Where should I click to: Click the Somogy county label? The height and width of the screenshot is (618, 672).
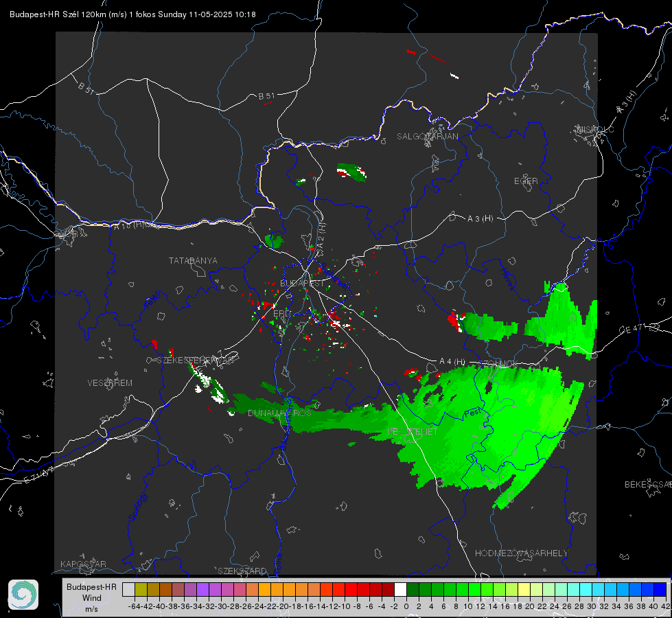coord(137,507)
